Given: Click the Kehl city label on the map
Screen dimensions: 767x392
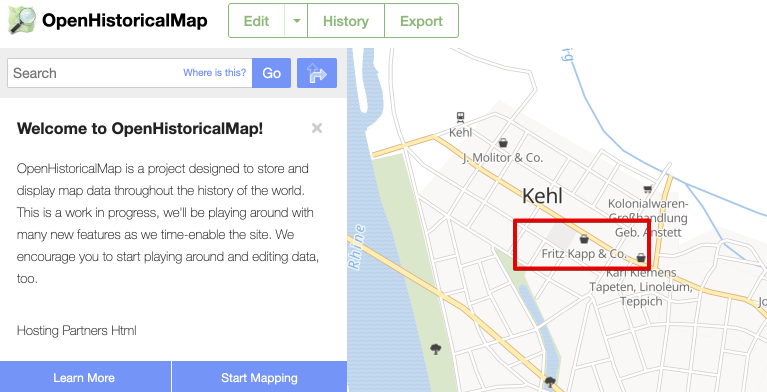Looking at the screenshot, I should point(542,196).
